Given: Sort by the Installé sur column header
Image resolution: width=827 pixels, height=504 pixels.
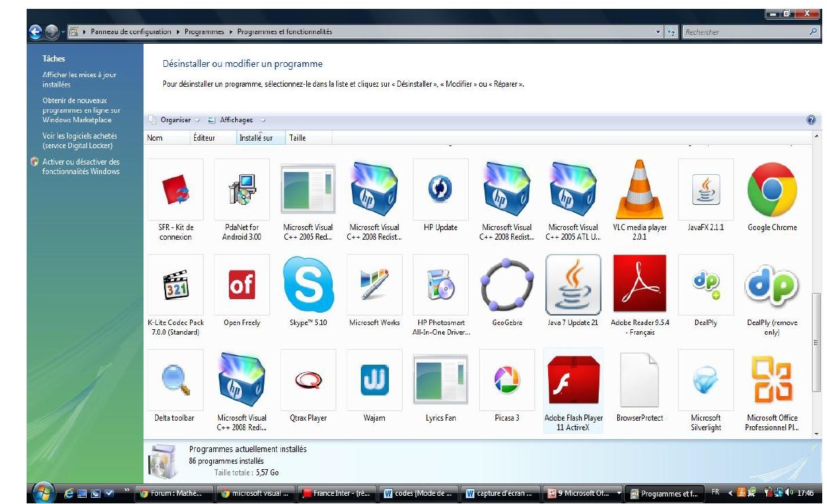Looking at the screenshot, I should [260, 138].
